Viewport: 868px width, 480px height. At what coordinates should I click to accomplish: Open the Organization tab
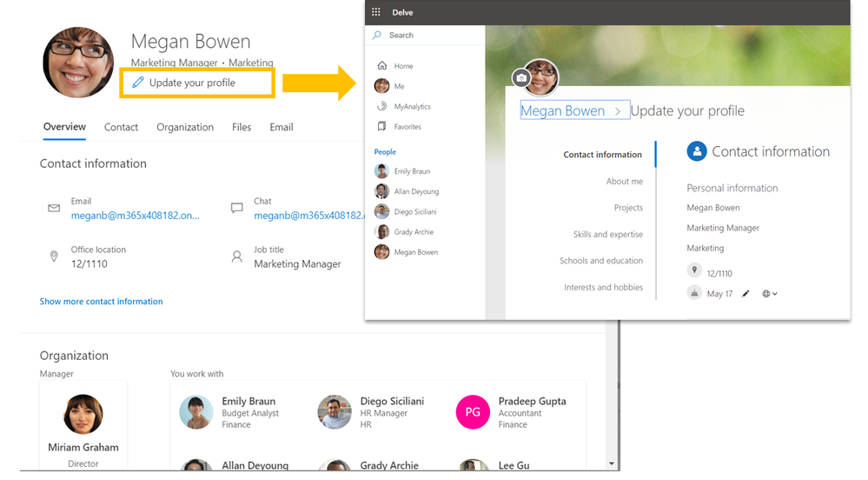(x=185, y=127)
